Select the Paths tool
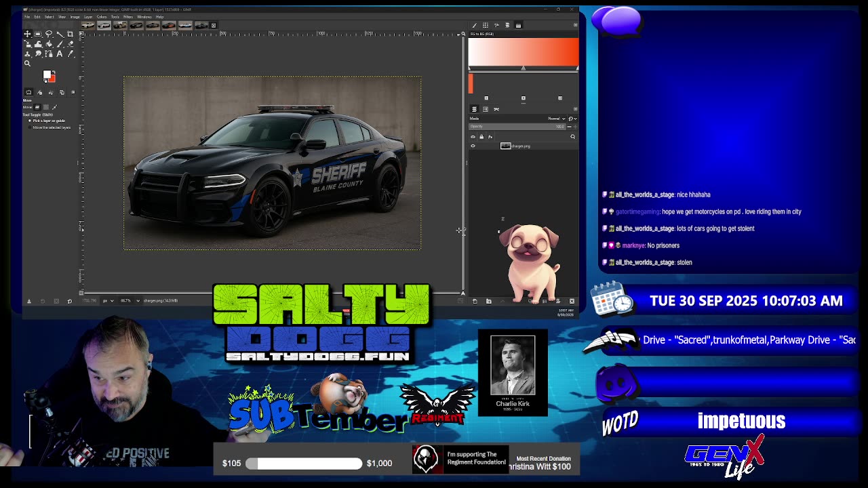 click(49, 54)
